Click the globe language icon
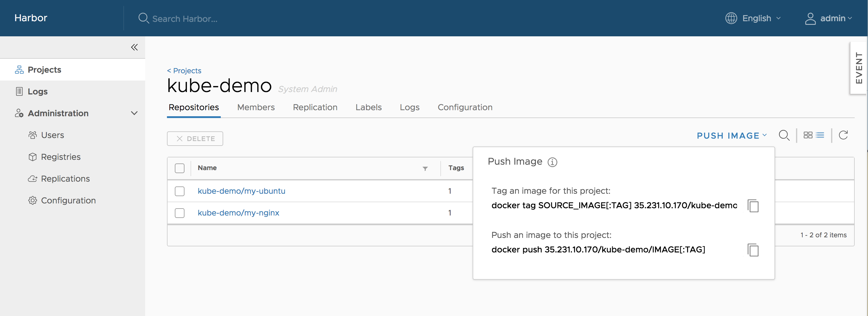868x316 pixels. click(x=731, y=18)
